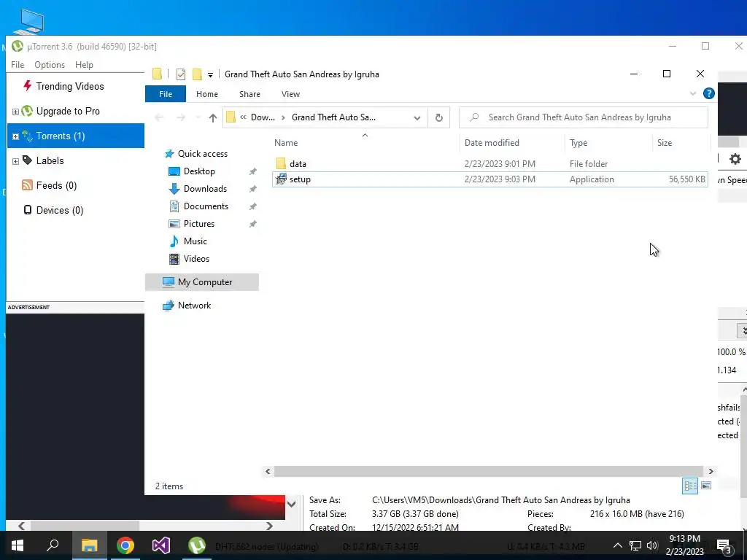
Task: Open Music in navigation pane
Action: [195, 241]
